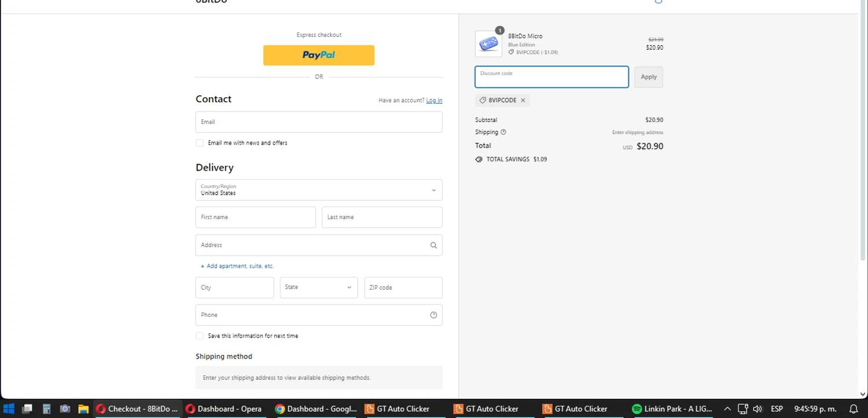868x418 pixels.
Task: Open the State dropdown
Action: pyautogui.click(x=319, y=287)
